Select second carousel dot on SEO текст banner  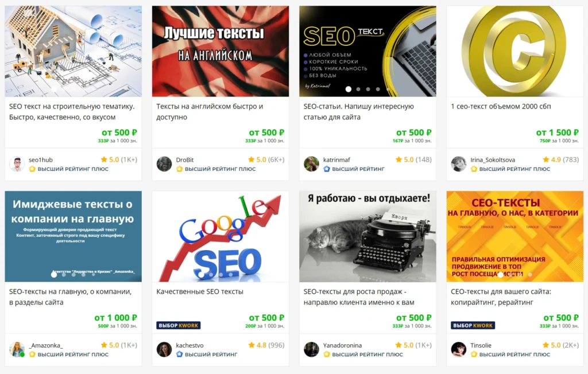point(358,89)
